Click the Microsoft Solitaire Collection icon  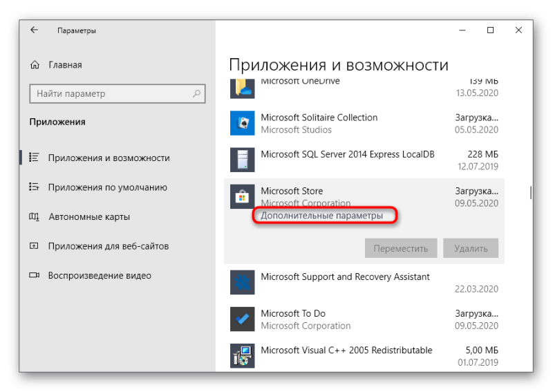243,123
